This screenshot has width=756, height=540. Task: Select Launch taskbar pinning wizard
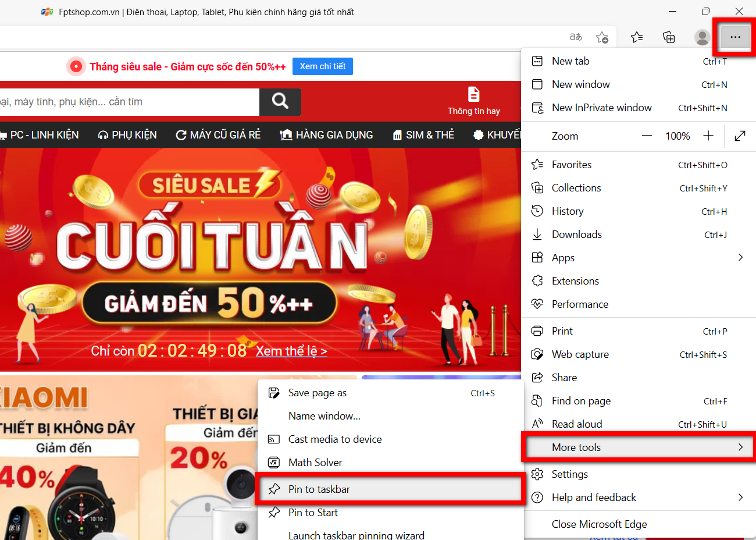(391, 534)
